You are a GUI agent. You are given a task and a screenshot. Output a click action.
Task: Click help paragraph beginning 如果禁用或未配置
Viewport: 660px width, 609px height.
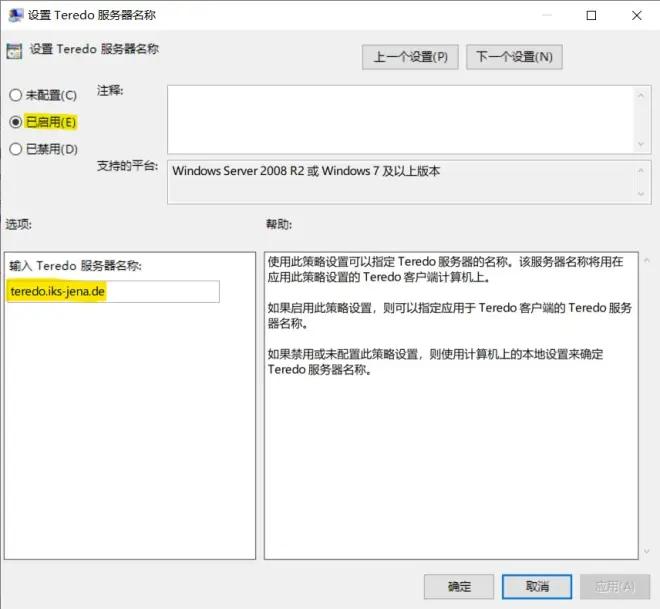[x=435, y=362]
